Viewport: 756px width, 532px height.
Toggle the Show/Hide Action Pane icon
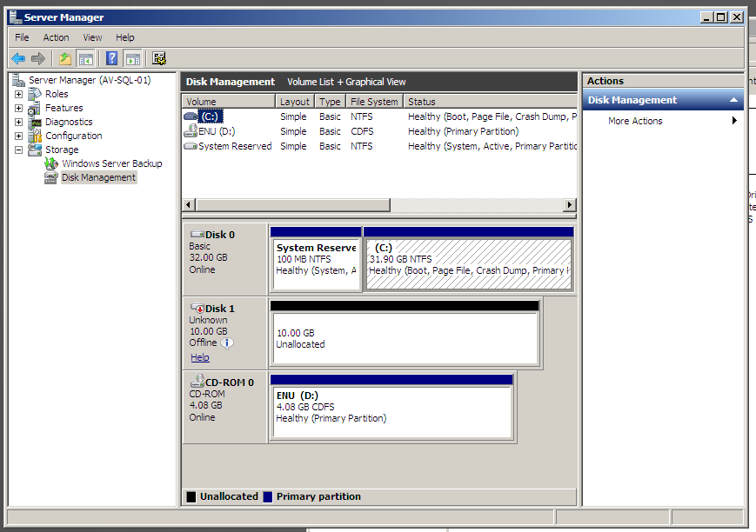tap(132, 59)
